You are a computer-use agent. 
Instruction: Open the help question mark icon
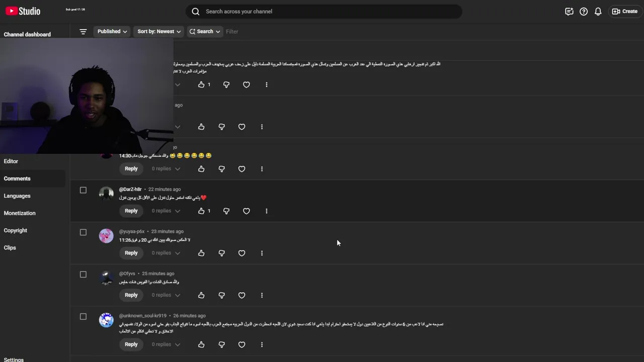[584, 12]
